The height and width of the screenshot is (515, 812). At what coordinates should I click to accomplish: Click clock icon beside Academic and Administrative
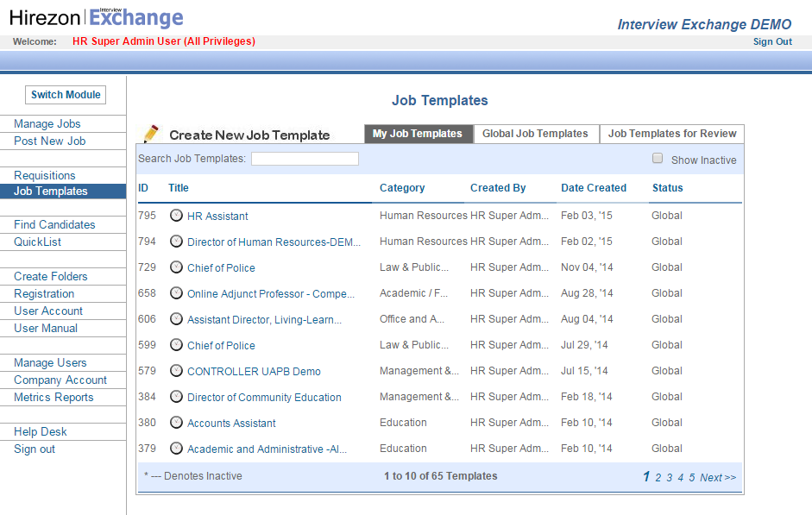[x=177, y=449]
